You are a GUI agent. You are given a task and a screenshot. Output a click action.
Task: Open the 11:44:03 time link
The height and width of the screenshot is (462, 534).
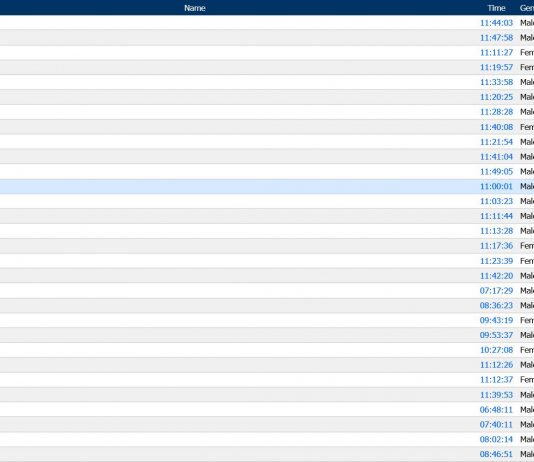point(496,23)
